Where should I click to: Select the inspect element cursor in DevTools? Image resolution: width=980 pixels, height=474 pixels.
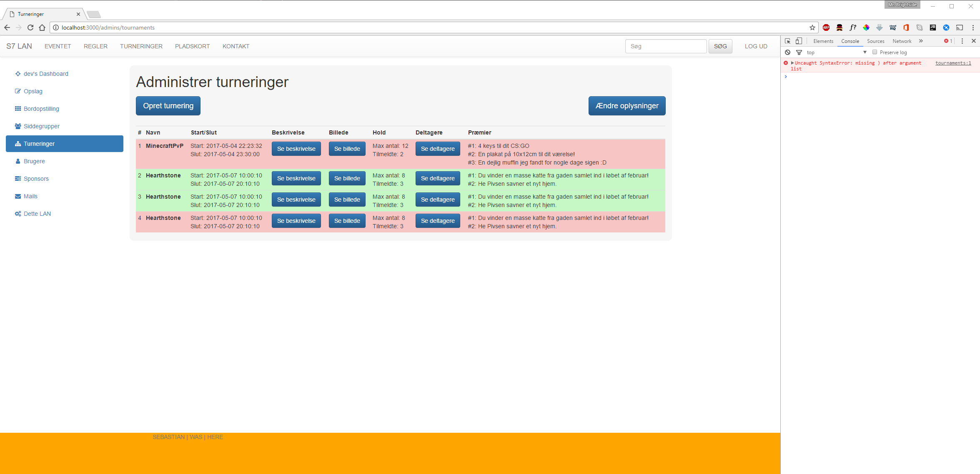(788, 41)
